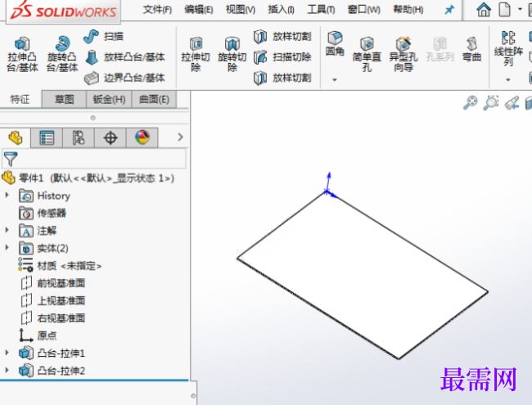Expand the 凸台-拉伸2 feature
532x405 pixels.
click(7, 370)
